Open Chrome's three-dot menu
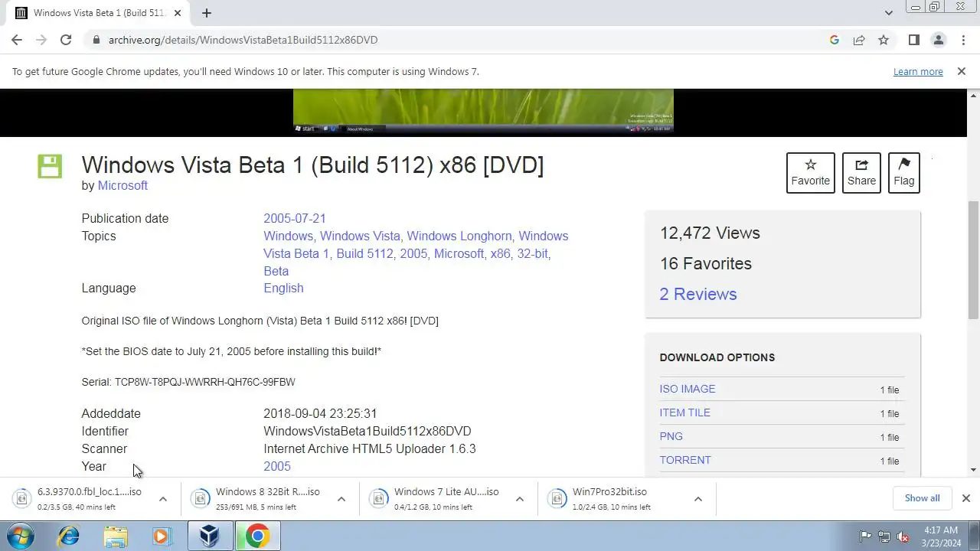The image size is (980, 551). pos(963,40)
